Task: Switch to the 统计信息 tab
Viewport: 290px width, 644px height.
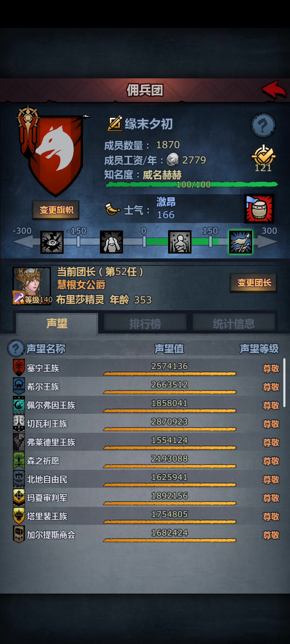Action: pyautogui.click(x=234, y=323)
